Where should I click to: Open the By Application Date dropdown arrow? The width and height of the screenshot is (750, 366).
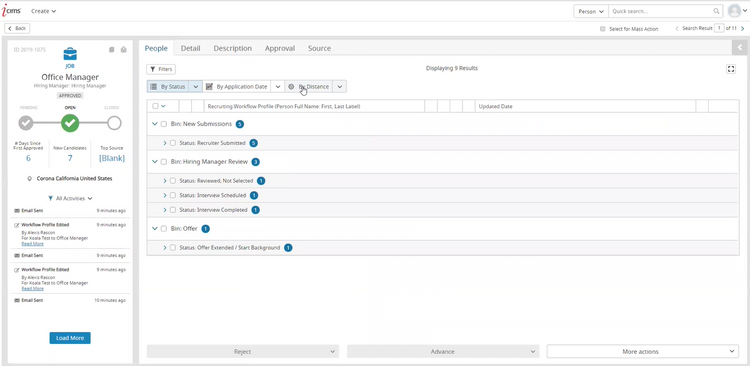tap(278, 87)
